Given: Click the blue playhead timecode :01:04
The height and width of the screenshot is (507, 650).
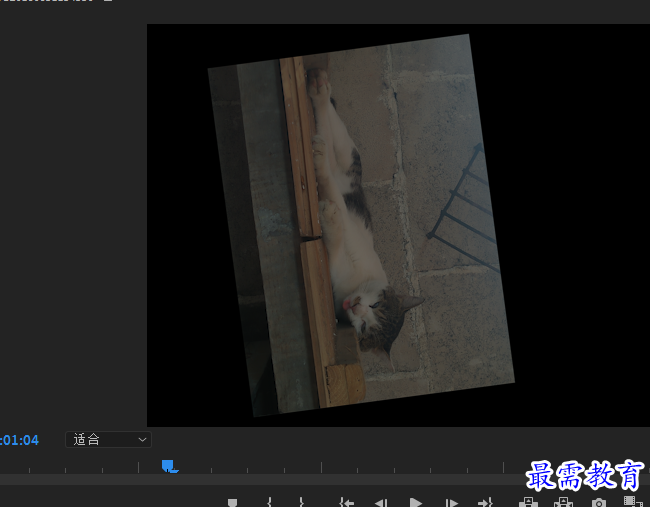Looking at the screenshot, I should (19, 440).
